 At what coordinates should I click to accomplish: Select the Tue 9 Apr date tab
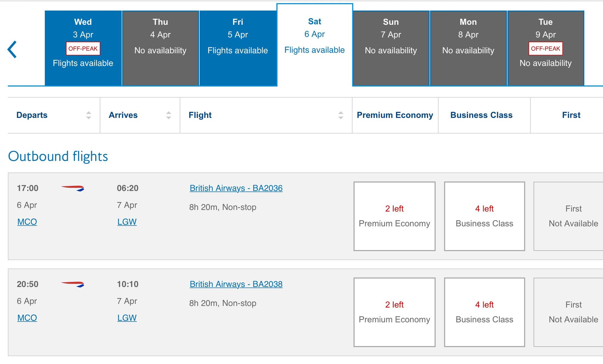[546, 48]
